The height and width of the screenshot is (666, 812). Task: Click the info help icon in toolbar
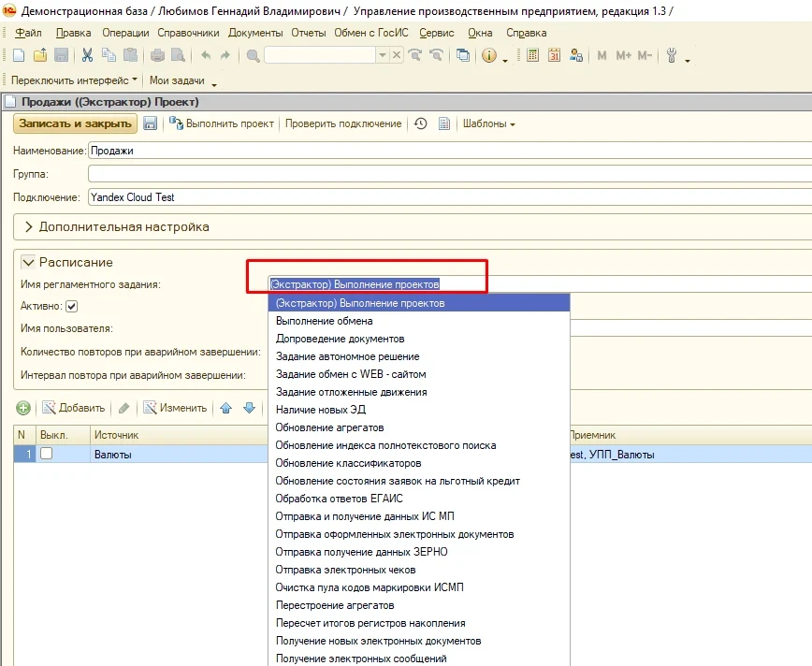coord(489,55)
